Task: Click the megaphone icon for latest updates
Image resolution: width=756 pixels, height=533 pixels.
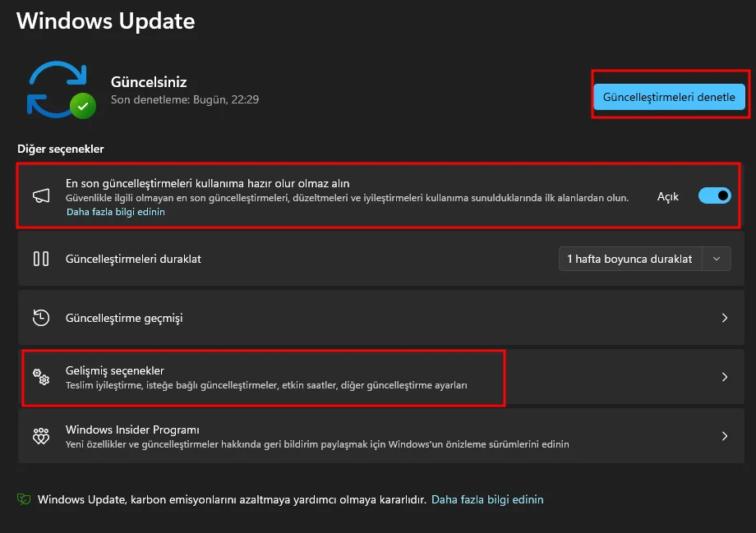Action: [x=41, y=195]
